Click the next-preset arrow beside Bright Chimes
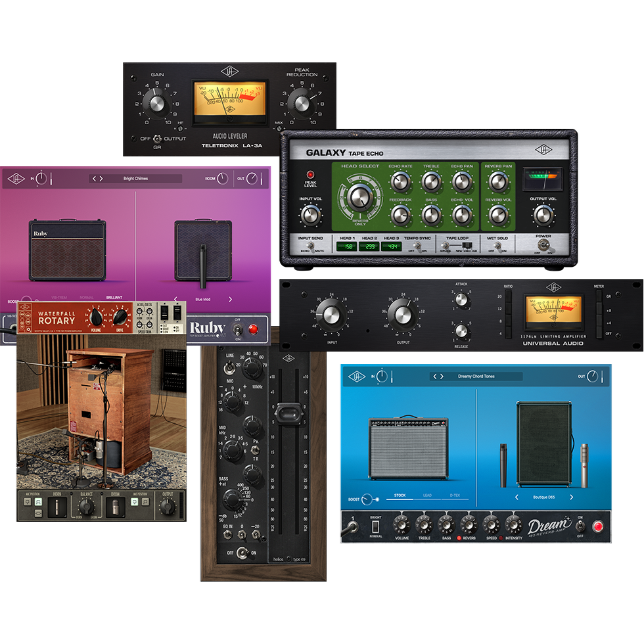The height and width of the screenshot is (644, 644). [x=102, y=178]
